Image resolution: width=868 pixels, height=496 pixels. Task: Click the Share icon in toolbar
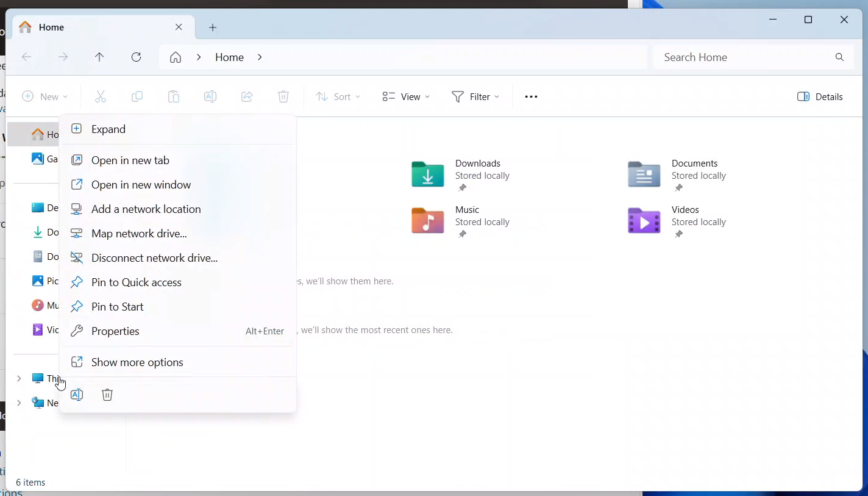[247, 96]
